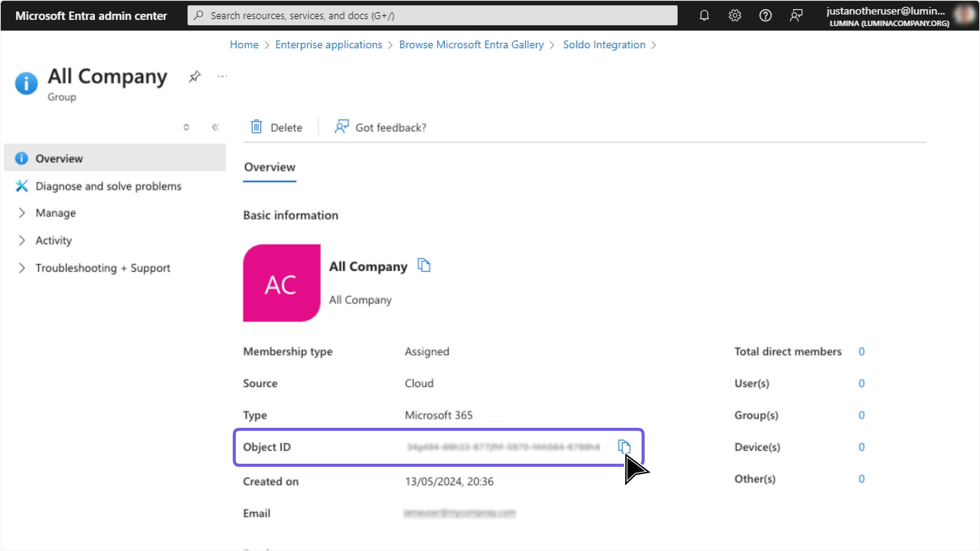
Task: Collapse the left navigation pane
Action: tap(215, 127)
